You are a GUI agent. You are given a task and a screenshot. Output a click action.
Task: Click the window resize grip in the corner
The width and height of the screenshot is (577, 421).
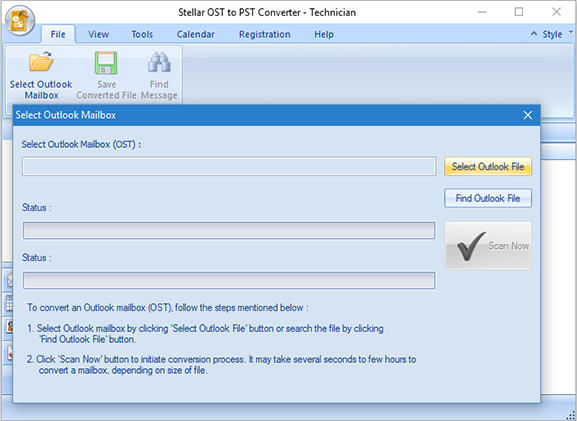point(571,415)
